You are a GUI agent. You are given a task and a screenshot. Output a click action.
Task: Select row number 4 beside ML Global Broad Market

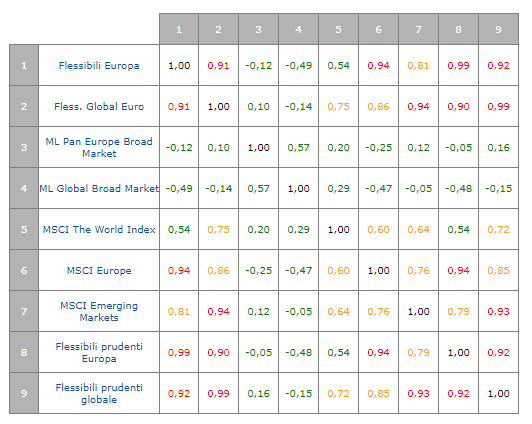[24, 188]
